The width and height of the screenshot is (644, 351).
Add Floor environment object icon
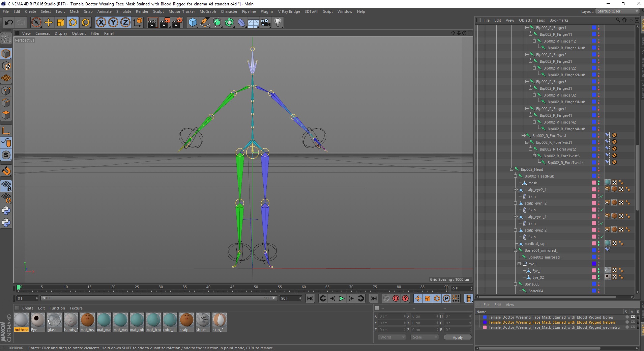click(x=253, y=23)
